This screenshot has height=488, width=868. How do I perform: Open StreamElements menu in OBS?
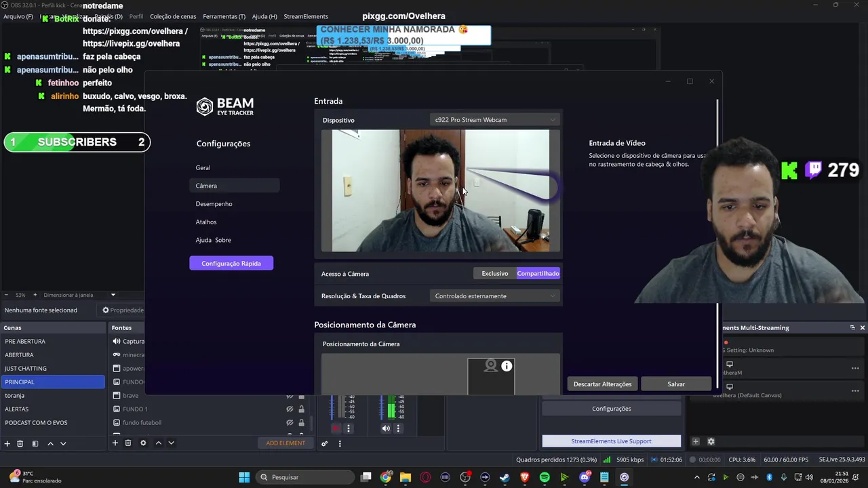point(306,16)
